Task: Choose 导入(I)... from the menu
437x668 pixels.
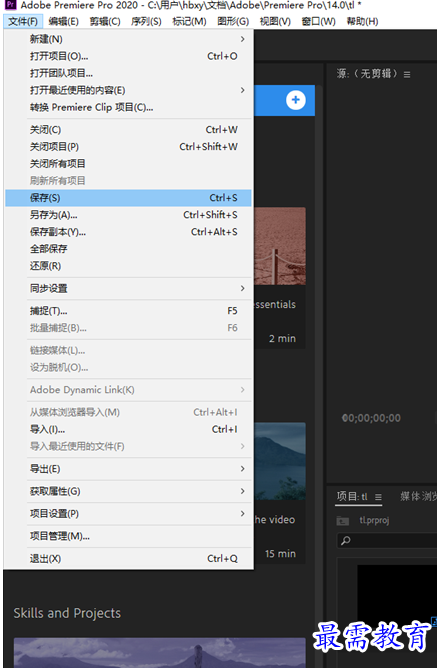Action: 128,429
